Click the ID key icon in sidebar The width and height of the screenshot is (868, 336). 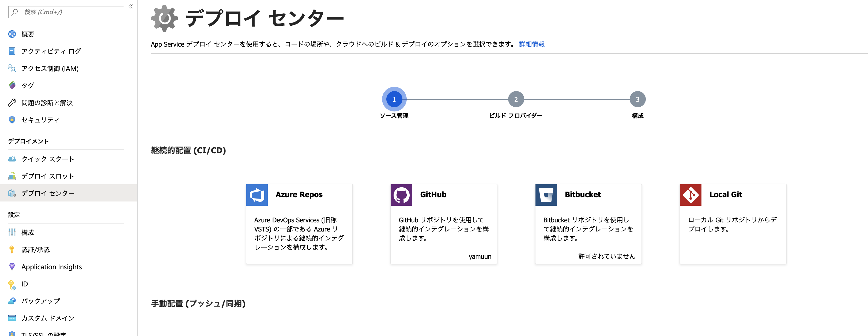[x=12, y=285]
